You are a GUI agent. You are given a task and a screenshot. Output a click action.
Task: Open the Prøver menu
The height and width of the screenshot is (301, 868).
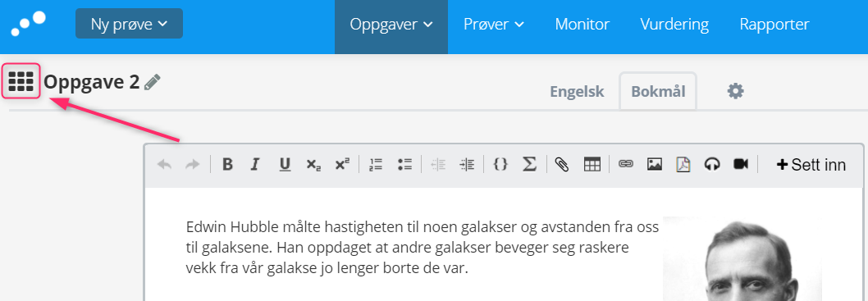point(494,25)
